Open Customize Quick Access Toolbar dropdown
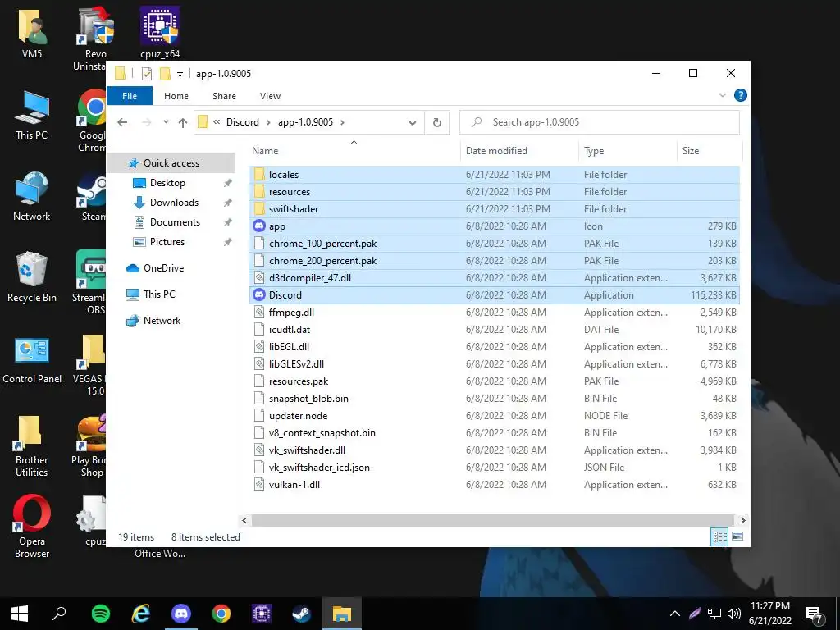840x630 pixels. tap(180, 75)
